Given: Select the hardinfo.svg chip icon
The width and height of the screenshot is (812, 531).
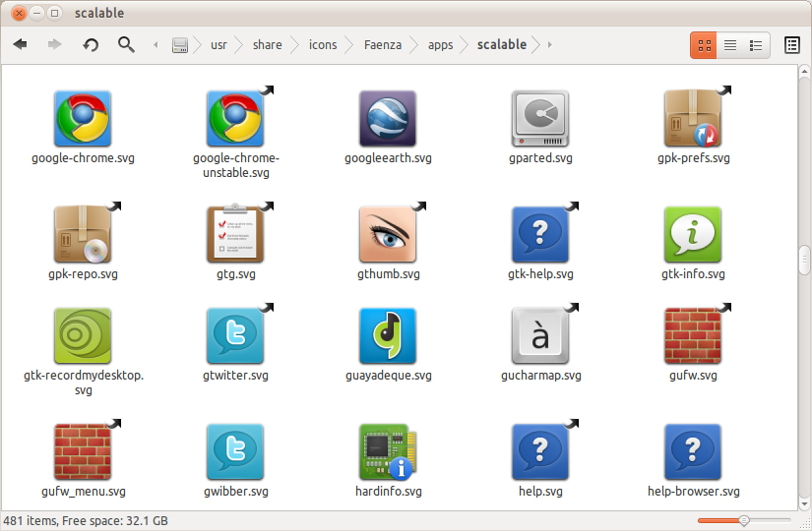Looking at the screenshot, I should (388, 452).
